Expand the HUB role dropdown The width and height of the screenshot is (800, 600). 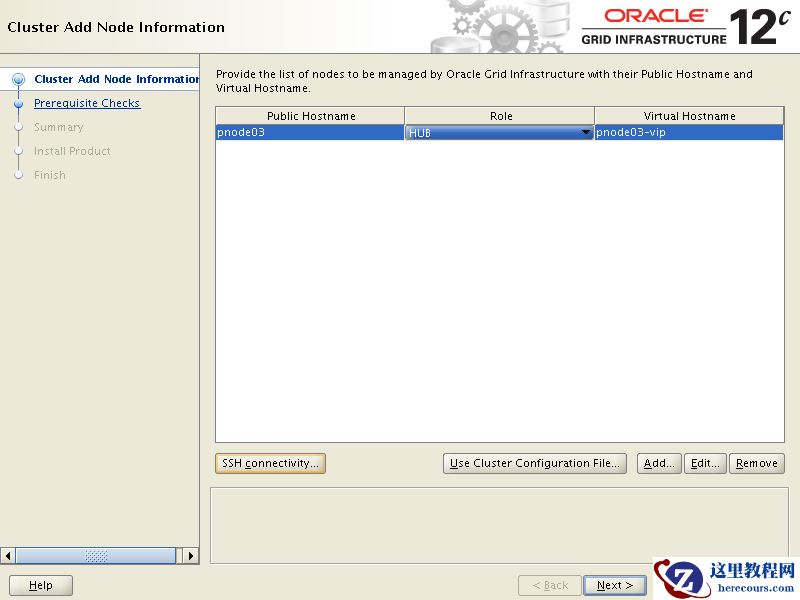pyautogui.click(x=585, y=133)
